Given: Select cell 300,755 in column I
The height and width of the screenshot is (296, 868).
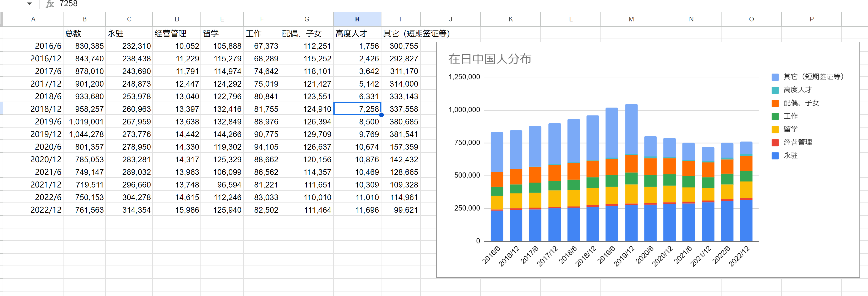Looking at the screenshot, I should click(401, 46).
